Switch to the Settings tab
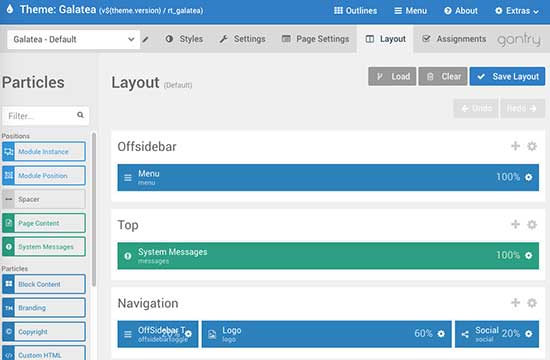Screen dimensions: 550x360 tap(242, 39)
